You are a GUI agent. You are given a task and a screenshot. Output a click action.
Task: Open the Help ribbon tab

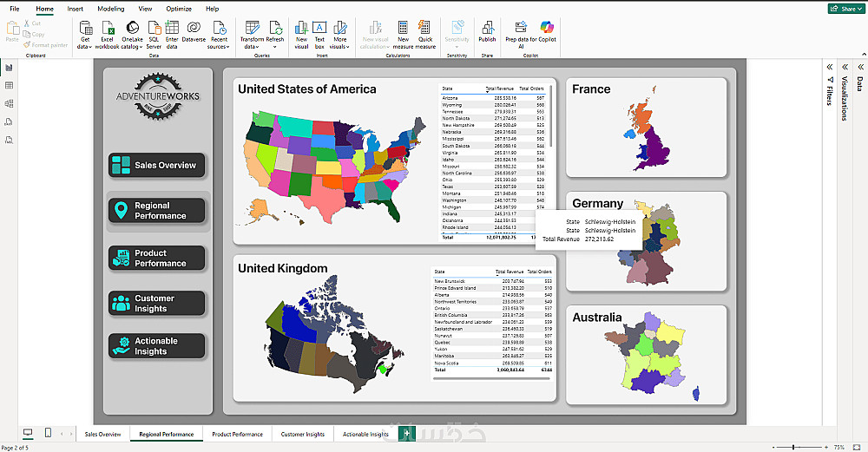point(212,9)
